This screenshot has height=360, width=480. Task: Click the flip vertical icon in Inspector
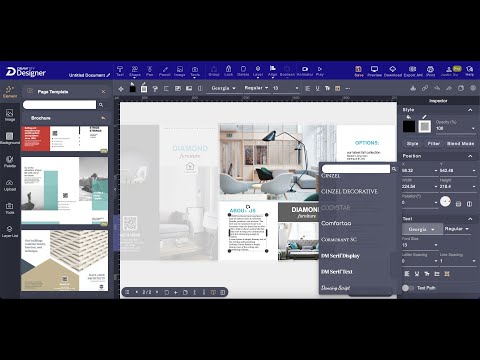pos(458,204)
